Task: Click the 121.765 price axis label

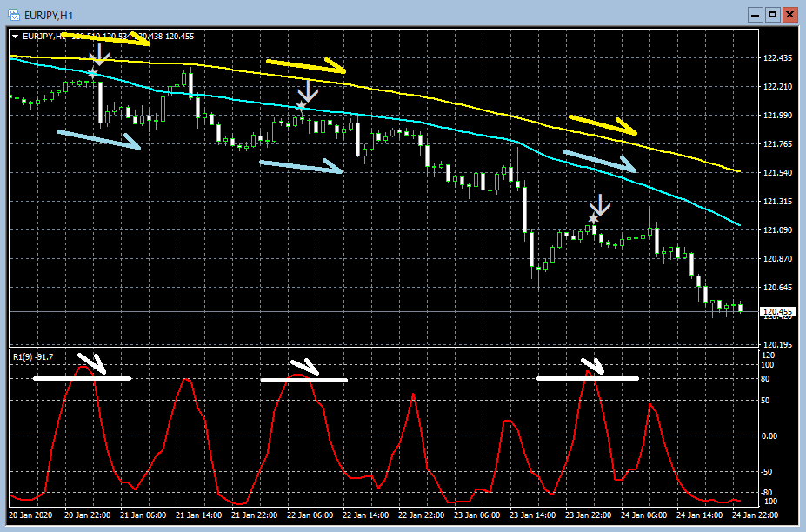Action: 777,144
